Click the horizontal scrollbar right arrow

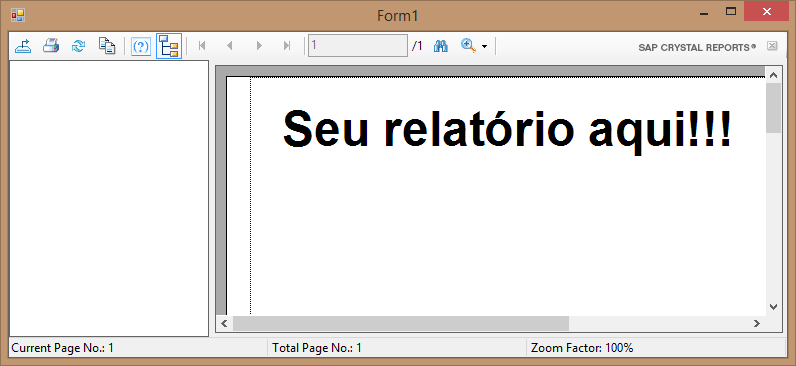[x=757, y=323]
